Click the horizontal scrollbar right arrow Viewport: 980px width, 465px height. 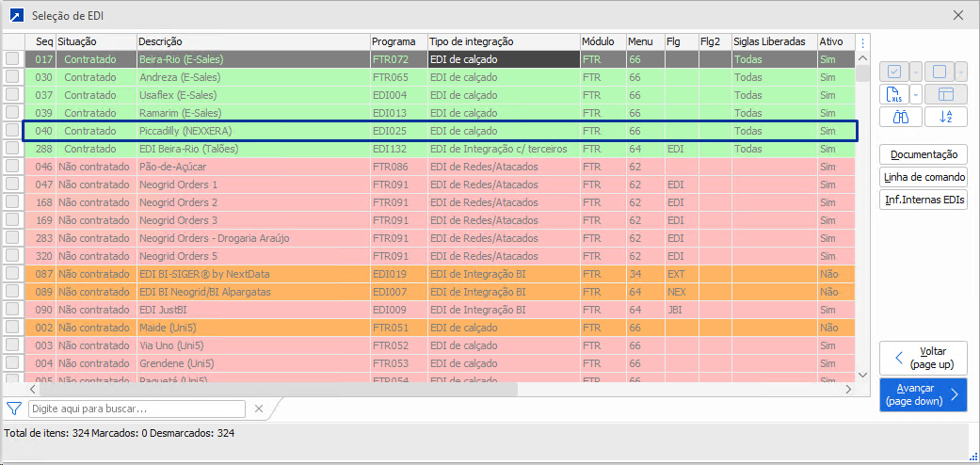(x=848, y=389)
